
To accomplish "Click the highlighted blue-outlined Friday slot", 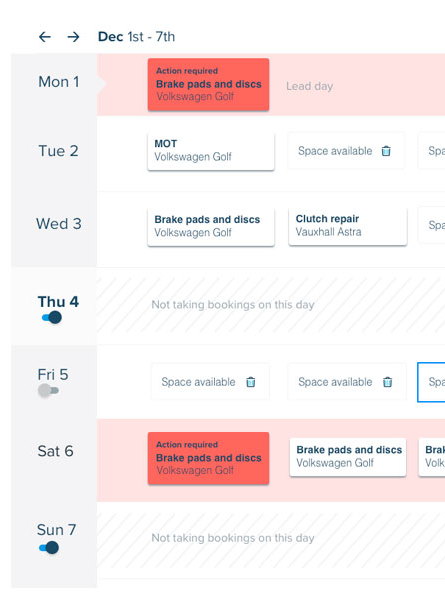I will (x=431, y=382).
